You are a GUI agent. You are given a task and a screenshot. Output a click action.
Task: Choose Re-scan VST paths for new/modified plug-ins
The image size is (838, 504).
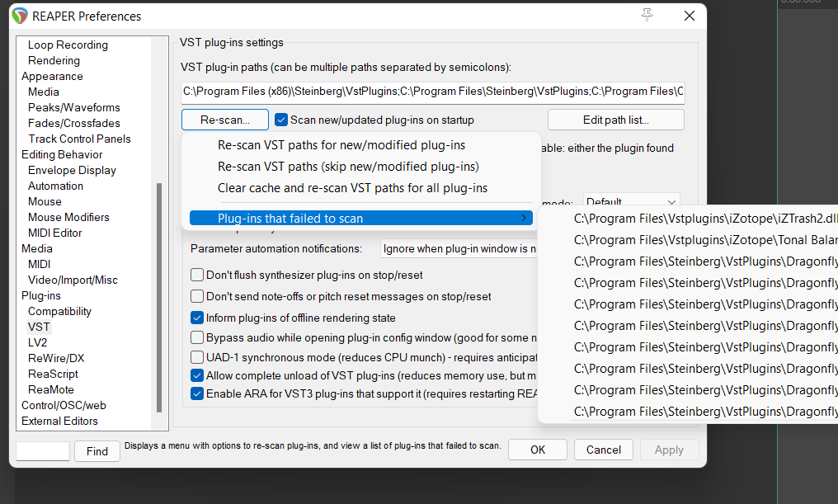click(x=341, y=145)
